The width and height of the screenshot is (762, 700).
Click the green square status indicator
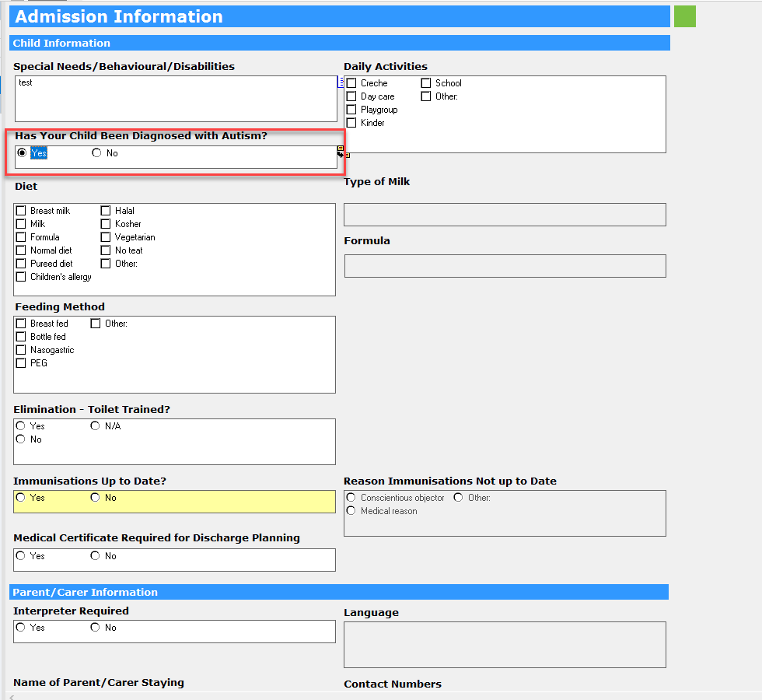pyautogui.click(x=685, y=16)
